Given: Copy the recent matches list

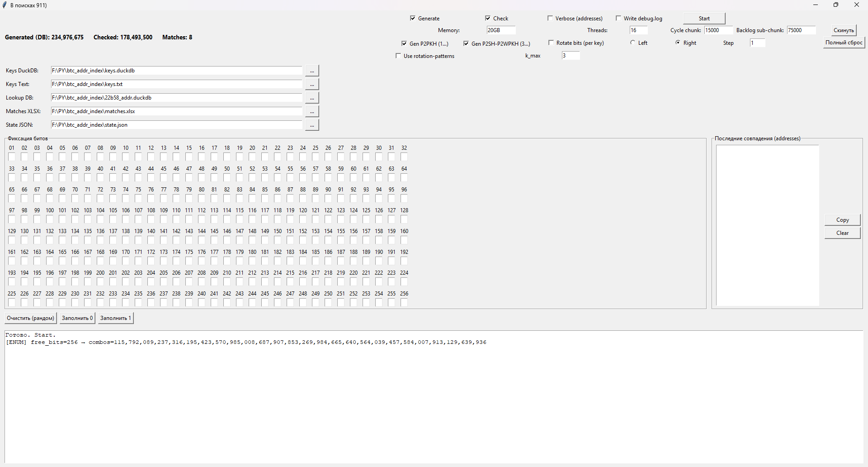Looking at the screenshot, I should tap(842, 220).
